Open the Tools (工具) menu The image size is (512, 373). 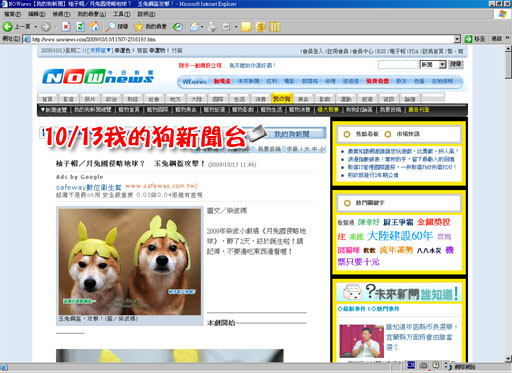coord(121,14)
